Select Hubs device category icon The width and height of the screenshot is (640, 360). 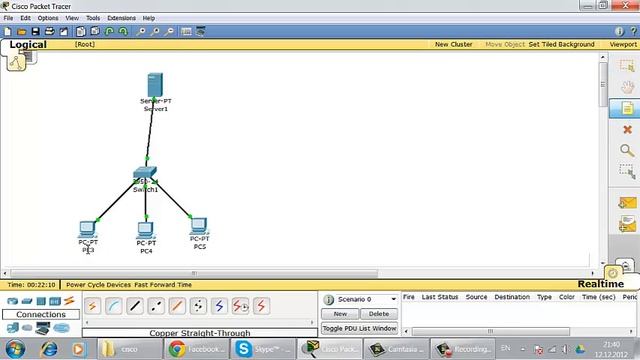click(x=41, y=301)
